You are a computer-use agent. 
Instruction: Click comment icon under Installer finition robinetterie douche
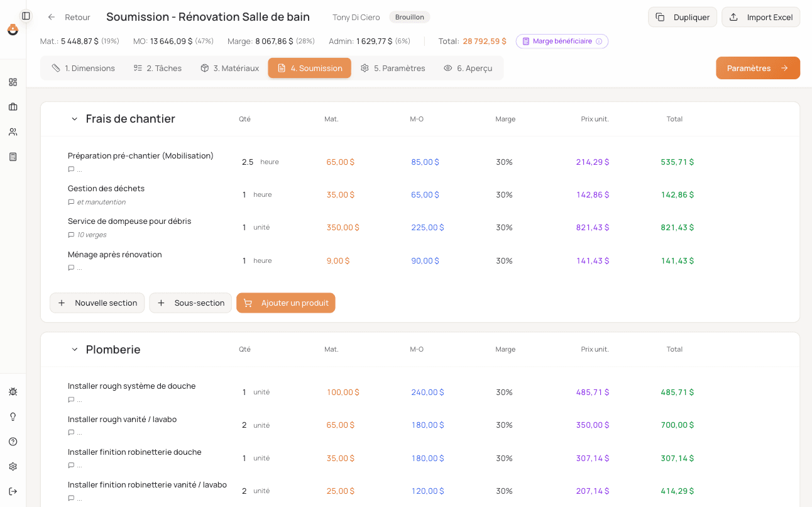tap(71, 465)
